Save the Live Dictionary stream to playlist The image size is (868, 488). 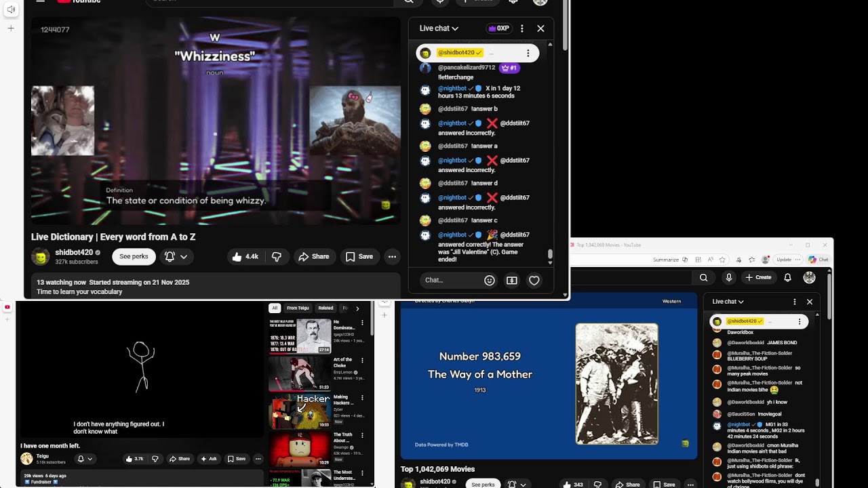coord(359,257)
